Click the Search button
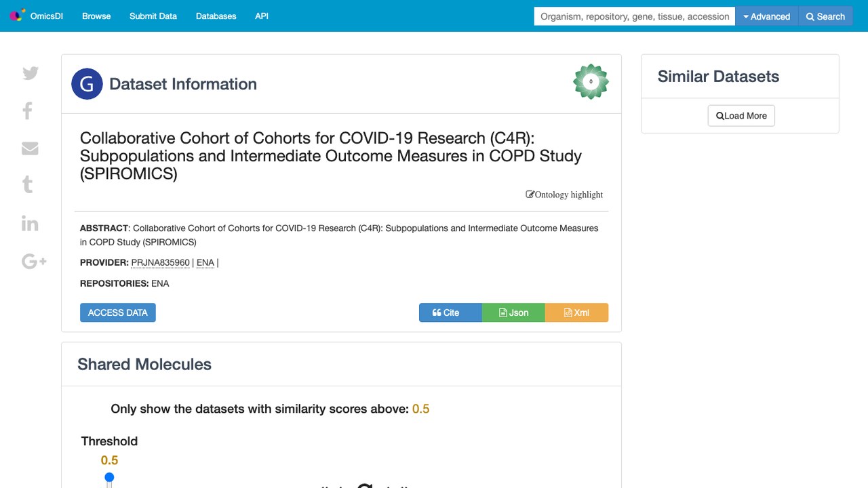 click(x=826, y=16)
